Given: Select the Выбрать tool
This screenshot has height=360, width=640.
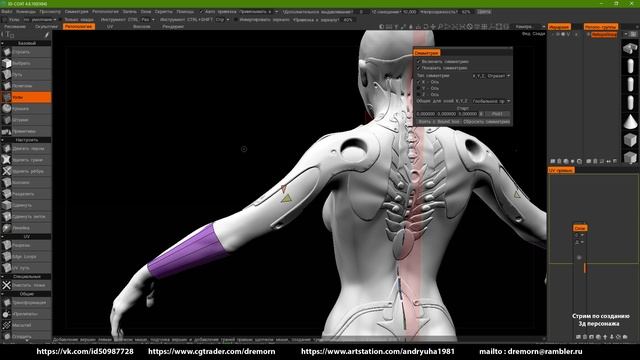Looking at the screenshot, I should pyautogui.click(x=26, y=63).
